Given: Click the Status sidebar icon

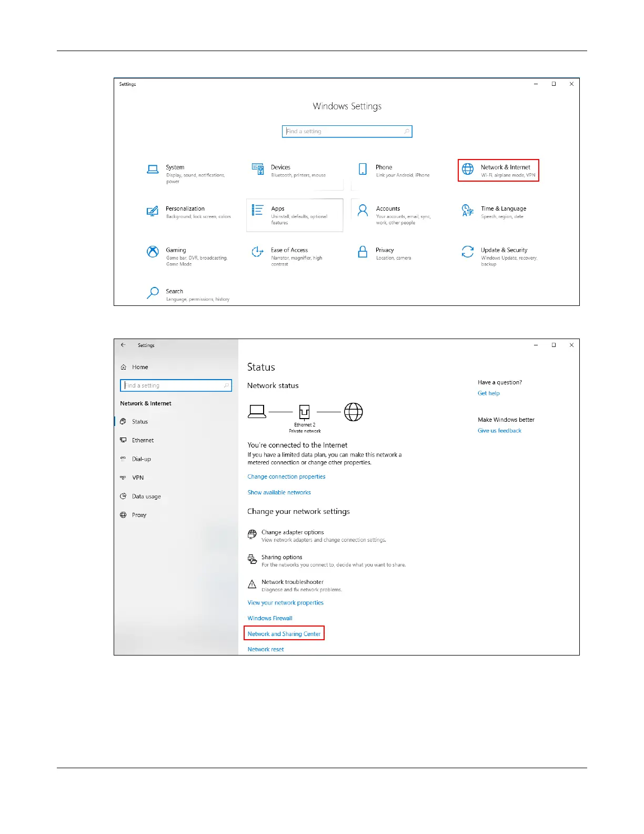Looking at the screenshot, I should [123, 421].
